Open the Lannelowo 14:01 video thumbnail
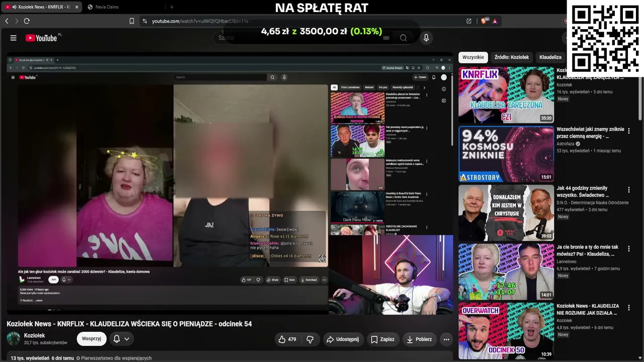This screenshot has width=644, height=362. 506,271
